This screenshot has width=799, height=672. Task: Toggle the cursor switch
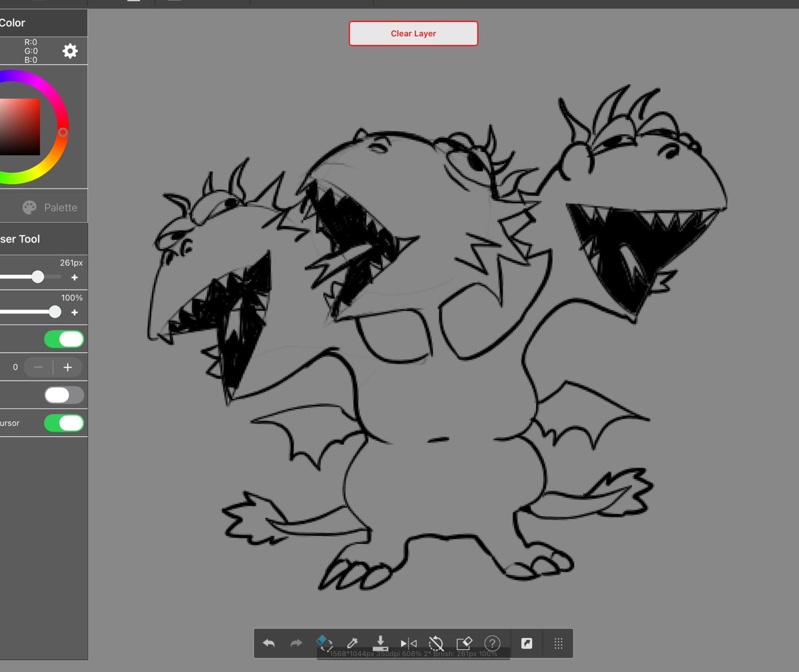coord(64,423)
